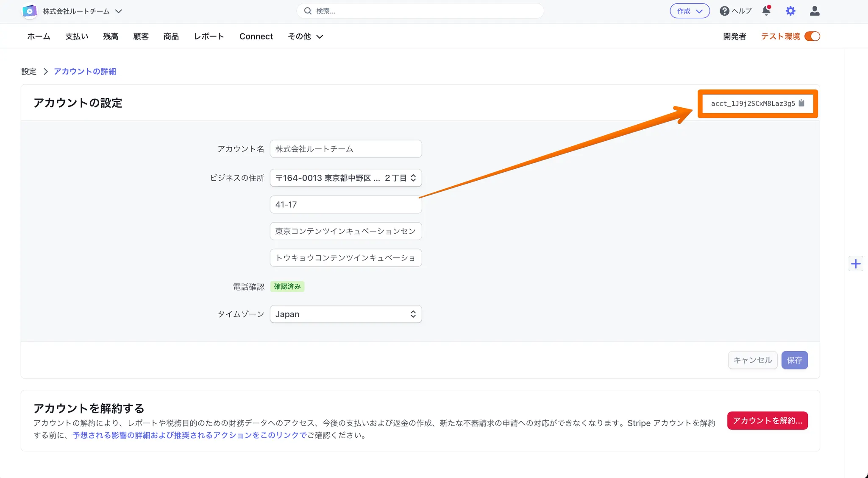Open the タイムゾーン Japan dropdown
This screenshot has height=478, width=868.
pos(345,314)
